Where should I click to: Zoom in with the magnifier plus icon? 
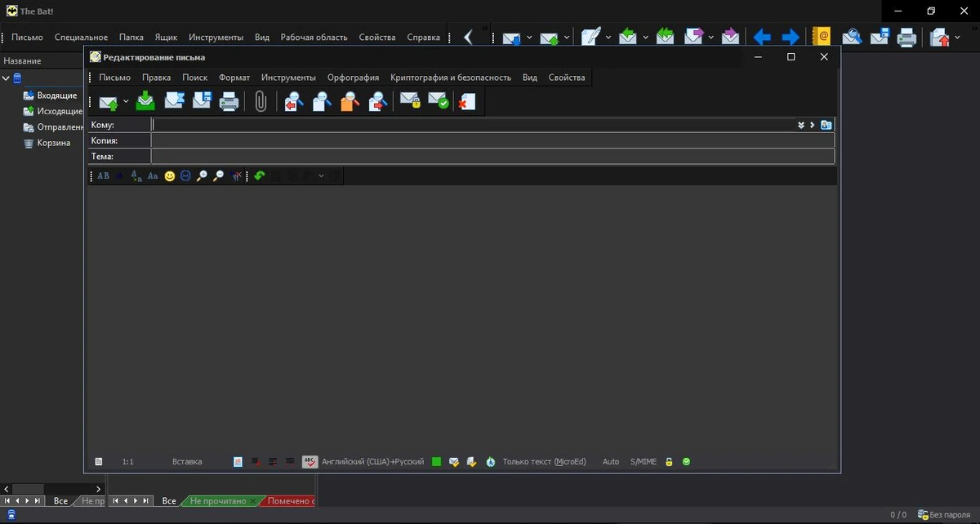pyautogui.click(x=202, y=175)
